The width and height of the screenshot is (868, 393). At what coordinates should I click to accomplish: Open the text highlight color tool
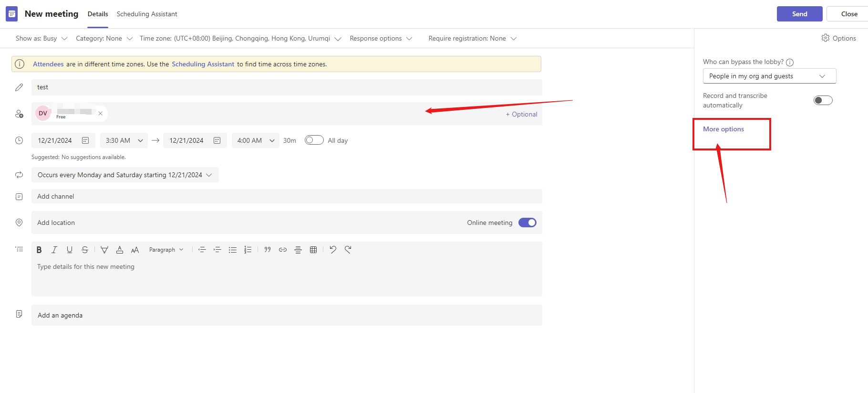(x=104, y=250)
